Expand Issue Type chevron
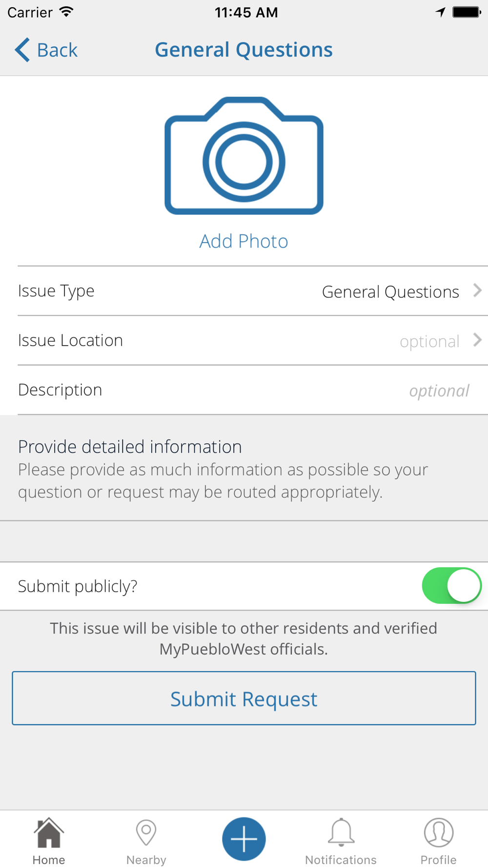 tap(477, 290)
